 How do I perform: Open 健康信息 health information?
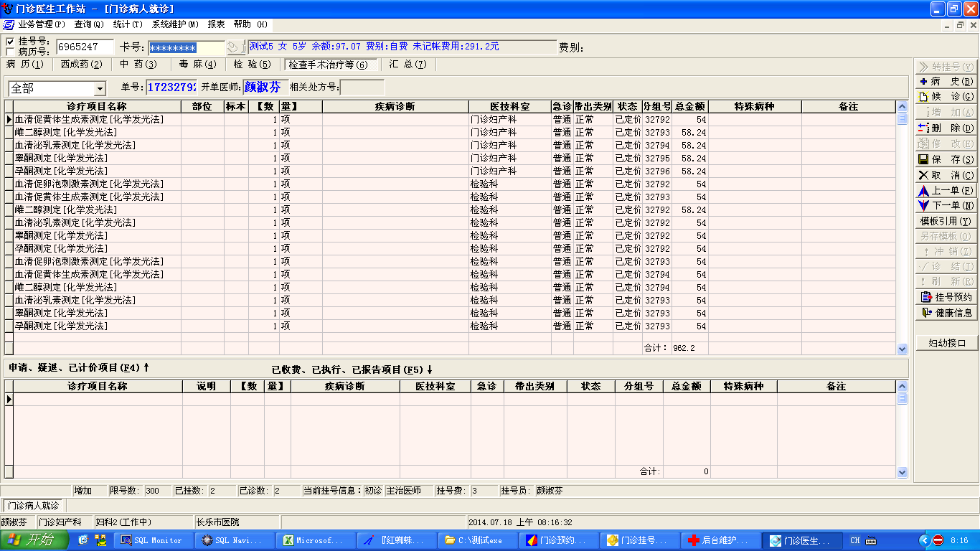point(946,313)
